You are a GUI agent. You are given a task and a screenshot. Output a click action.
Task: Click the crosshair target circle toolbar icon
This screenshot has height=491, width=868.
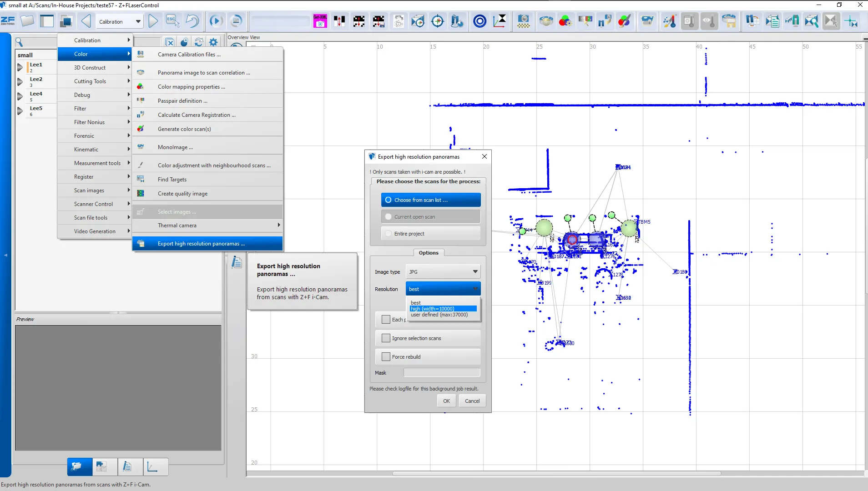(x=438, y=21)
